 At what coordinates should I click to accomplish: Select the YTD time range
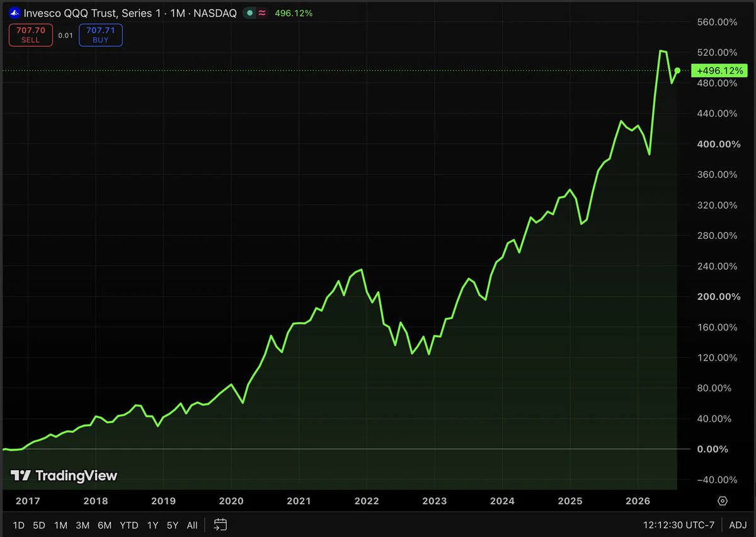[129, 525]
